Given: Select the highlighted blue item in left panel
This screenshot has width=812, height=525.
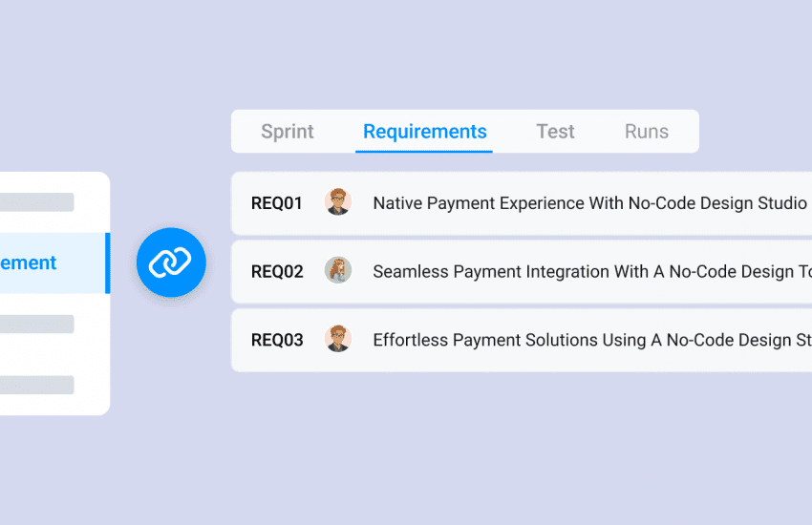Looking at the screenshot, I should click(x=38, y=262).
